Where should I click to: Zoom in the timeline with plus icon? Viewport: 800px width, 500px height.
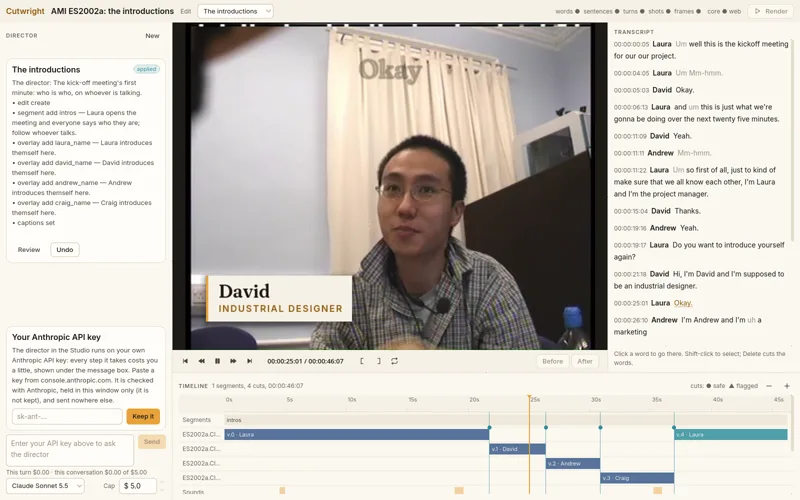(787, 386)
